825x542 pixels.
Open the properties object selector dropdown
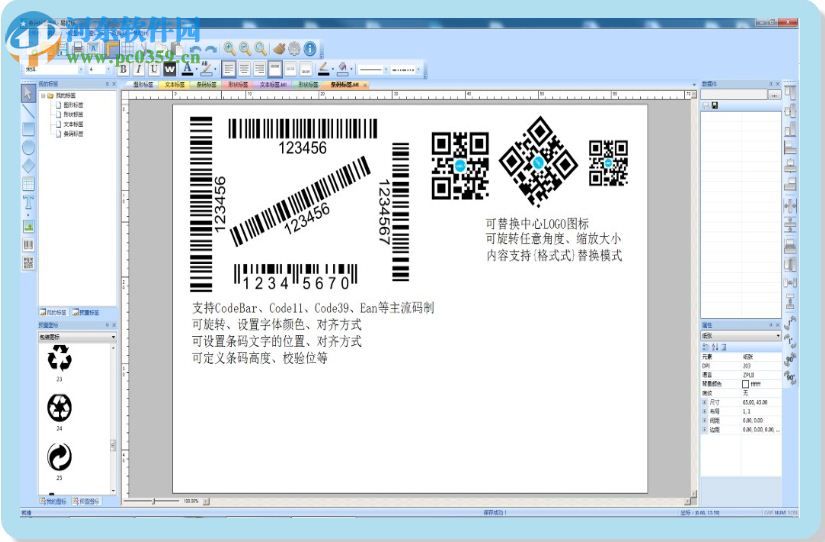click(741, 336)
